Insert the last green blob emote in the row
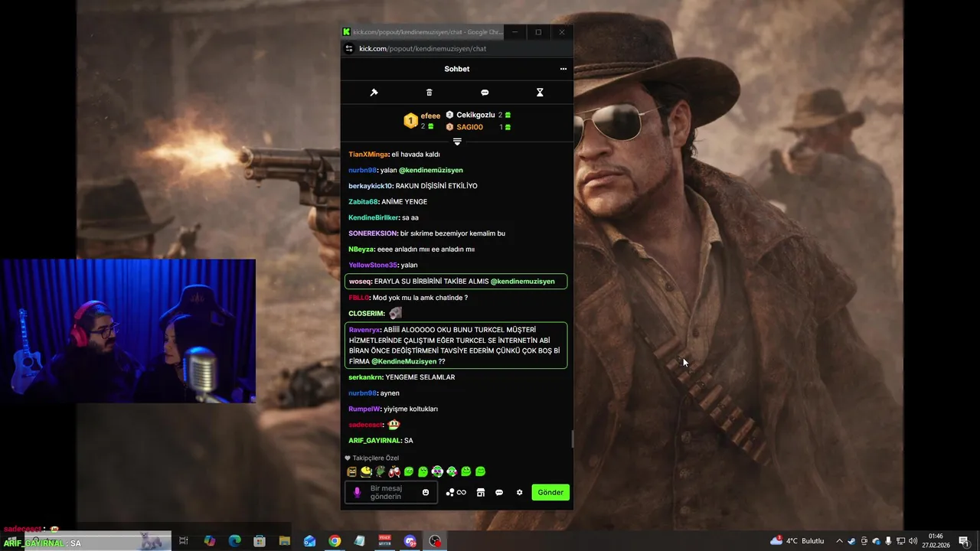Viewport: 980px width, 551px height. click(x=480, y=471)
